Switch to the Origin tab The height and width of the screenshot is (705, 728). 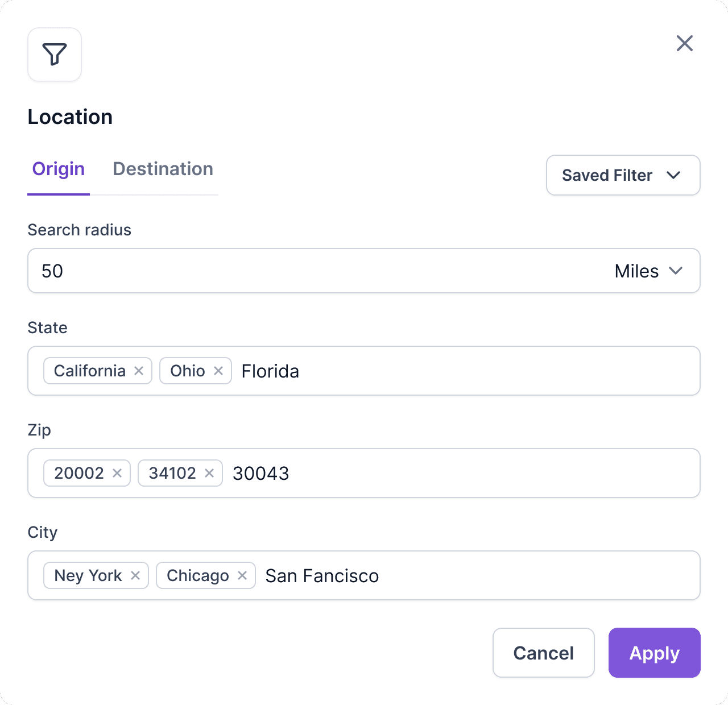pos(59,169)
